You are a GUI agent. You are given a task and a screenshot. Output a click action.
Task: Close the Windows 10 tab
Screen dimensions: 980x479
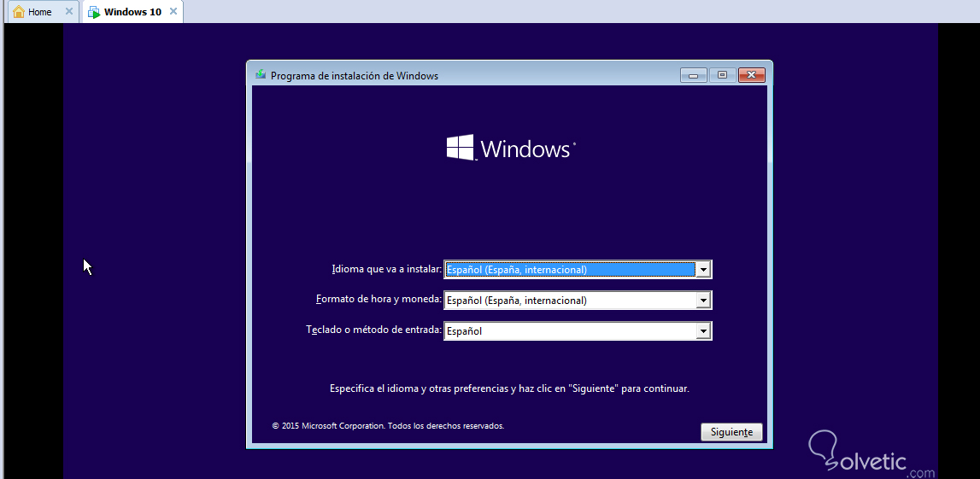[173, 11]
